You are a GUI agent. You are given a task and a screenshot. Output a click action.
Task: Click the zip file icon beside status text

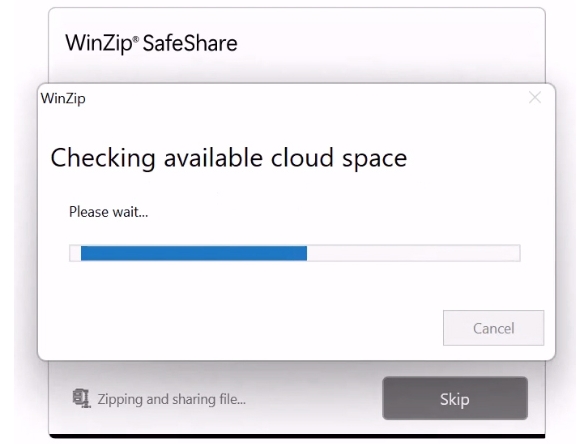point(81,398)
